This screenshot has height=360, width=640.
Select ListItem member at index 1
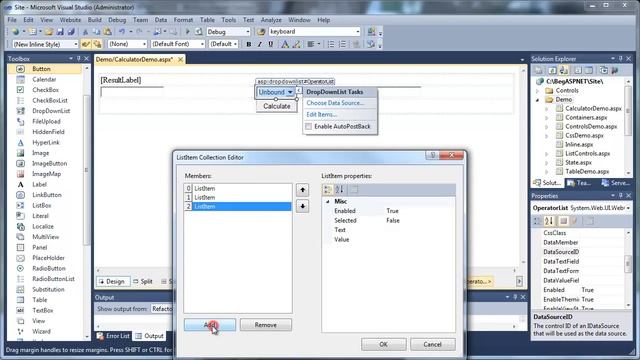coord(238,198)
